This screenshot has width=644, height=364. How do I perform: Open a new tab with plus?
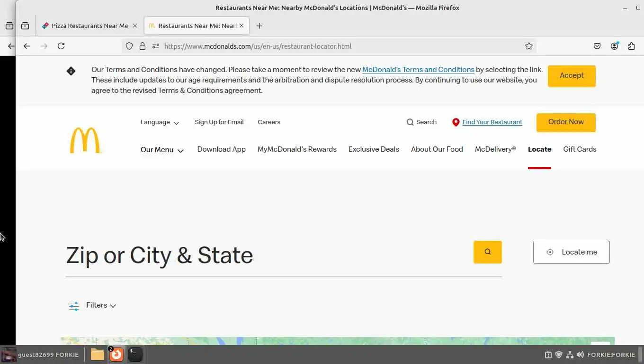tap(259, 26)
